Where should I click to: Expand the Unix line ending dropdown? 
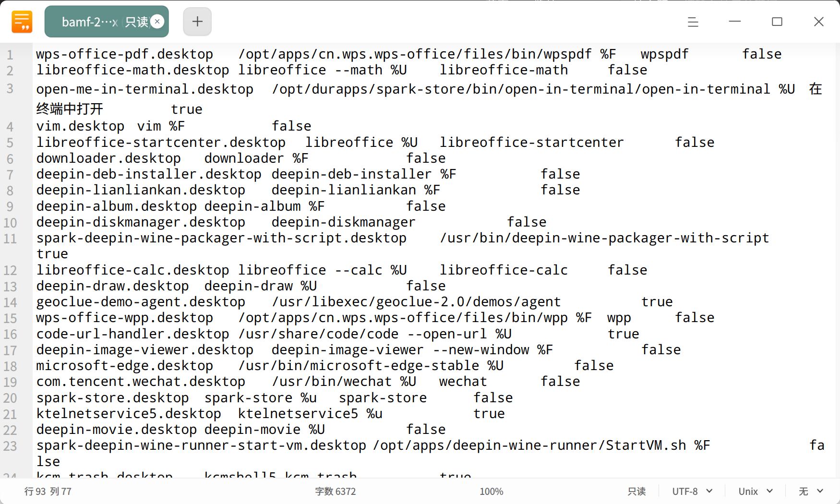pyautogui.click(x=756, y=491)
